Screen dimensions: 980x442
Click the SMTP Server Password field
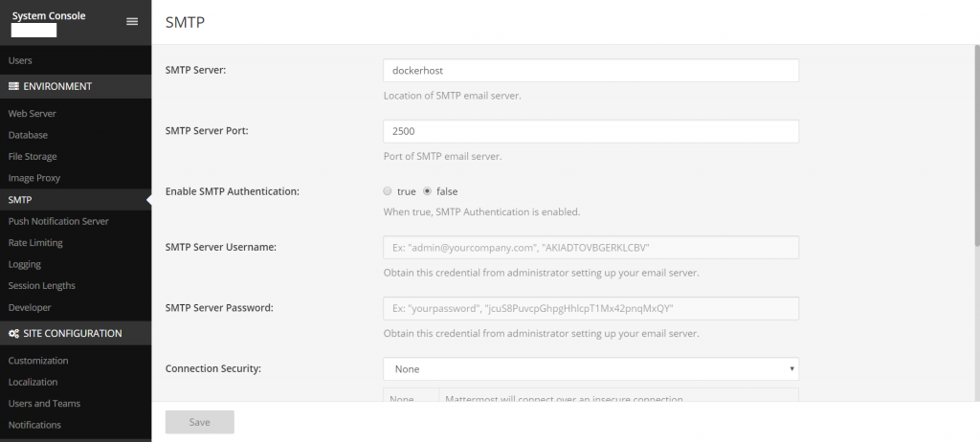[x=590, y=309]
